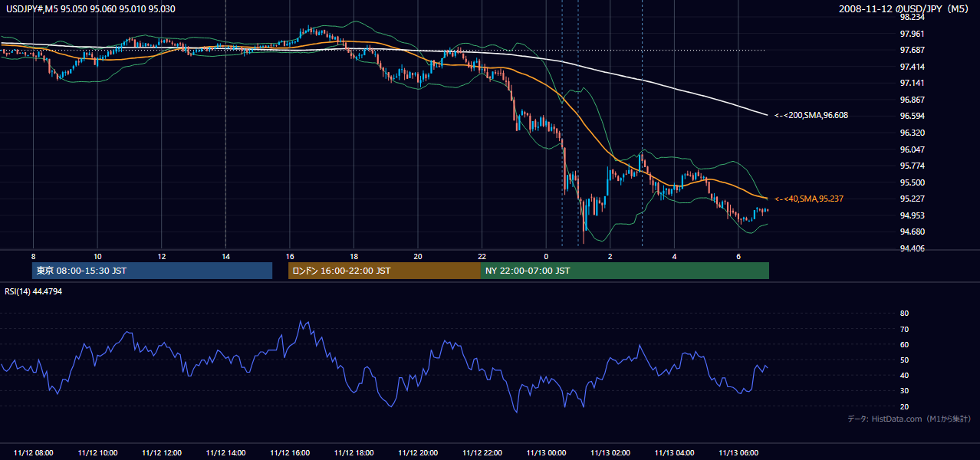
Task: Click bottom time label 11/13 04:00
Action: click(x=674, y=453)
